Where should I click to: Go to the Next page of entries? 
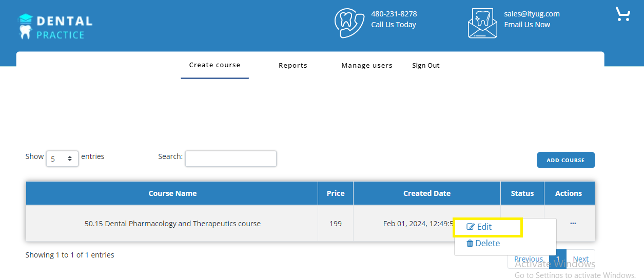[580, 259]
